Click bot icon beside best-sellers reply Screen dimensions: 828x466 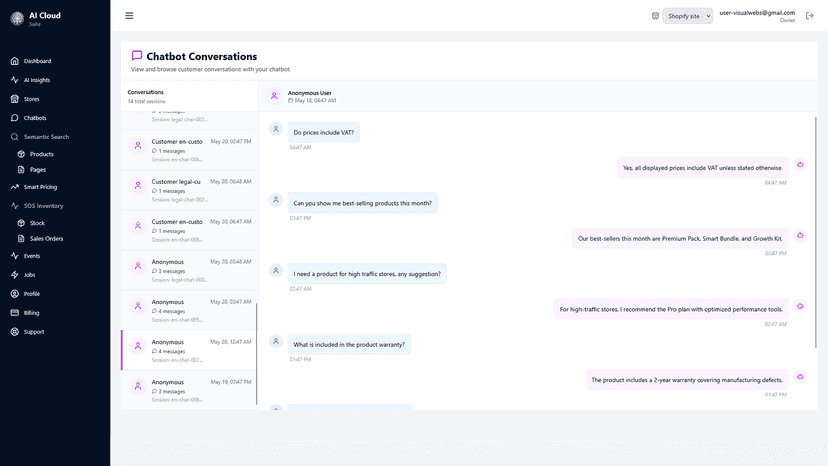coord(801,236)
